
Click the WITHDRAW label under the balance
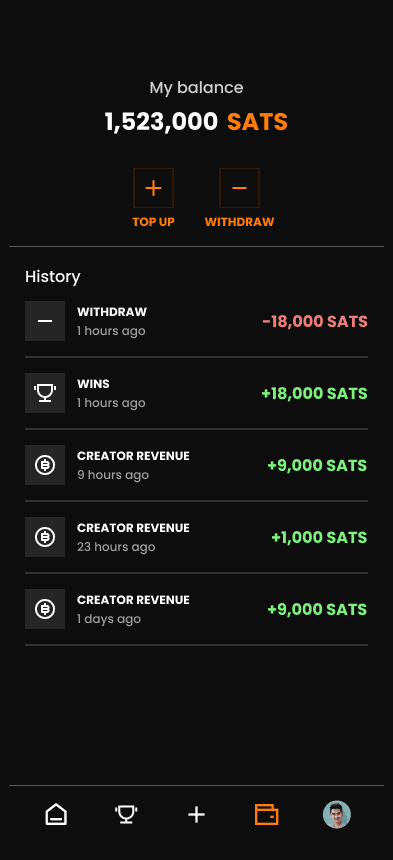point(240,222)
